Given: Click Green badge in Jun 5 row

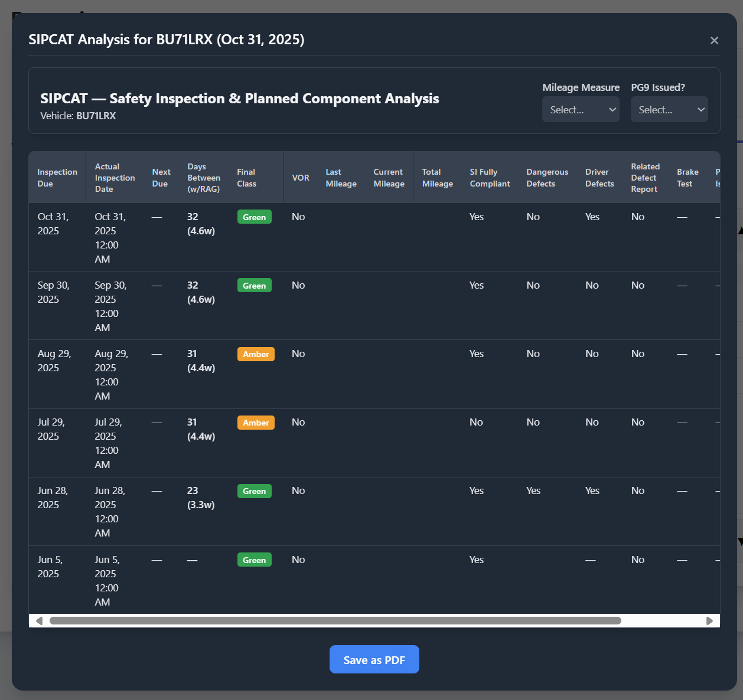Looking at the screenshot, I should (254, 560).
